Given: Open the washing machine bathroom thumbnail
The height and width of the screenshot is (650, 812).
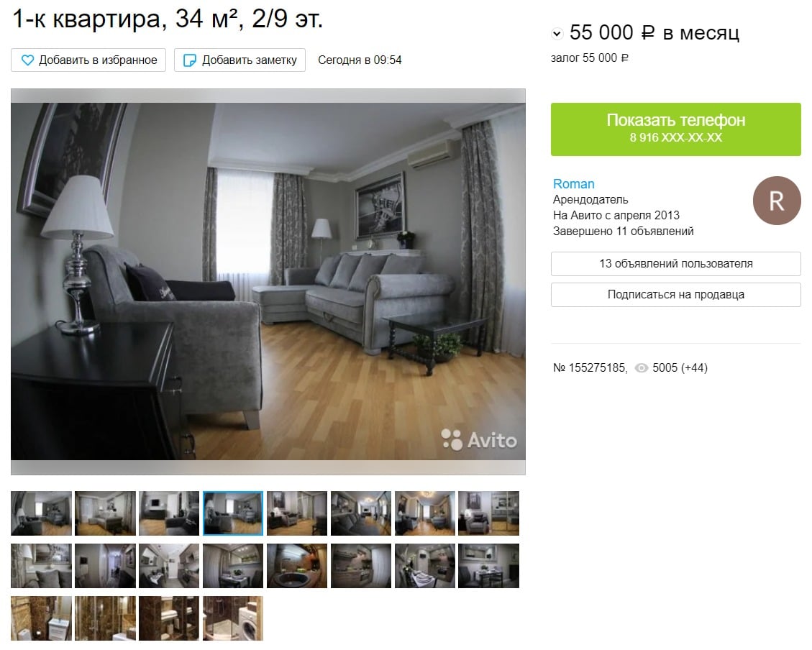Looking at the screenshot, I should coord(233,618).
